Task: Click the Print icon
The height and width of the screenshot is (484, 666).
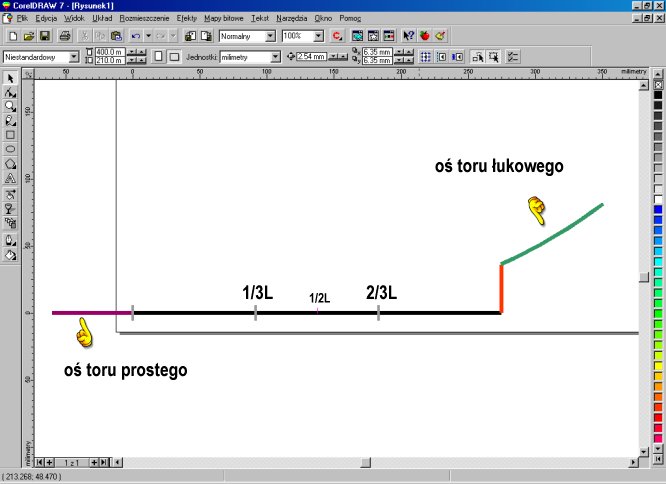Action: 65,35
